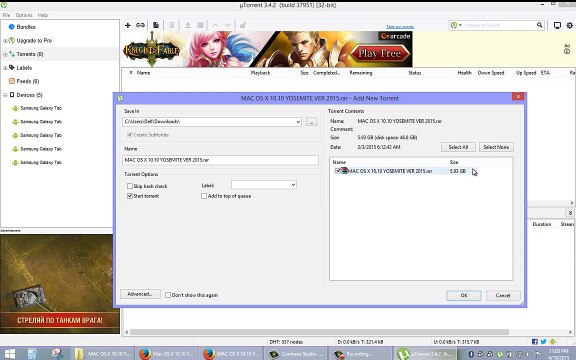The image size is (576, 360).
Task: Click the Advanced... button
Action: 140,294
